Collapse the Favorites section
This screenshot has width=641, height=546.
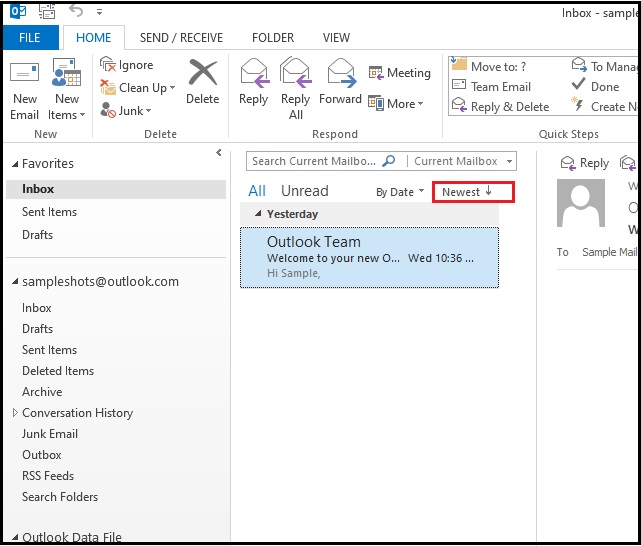(x=15, y=164)
